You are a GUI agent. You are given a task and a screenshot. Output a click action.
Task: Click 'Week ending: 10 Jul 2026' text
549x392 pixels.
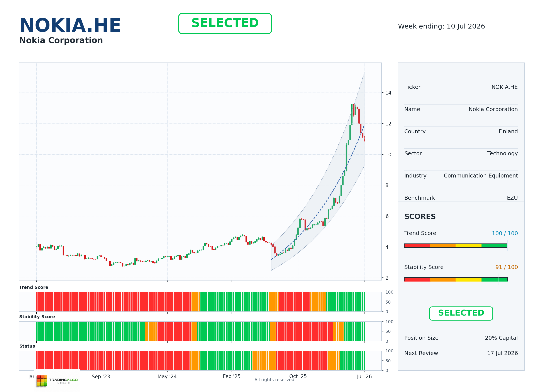point(441,26)
